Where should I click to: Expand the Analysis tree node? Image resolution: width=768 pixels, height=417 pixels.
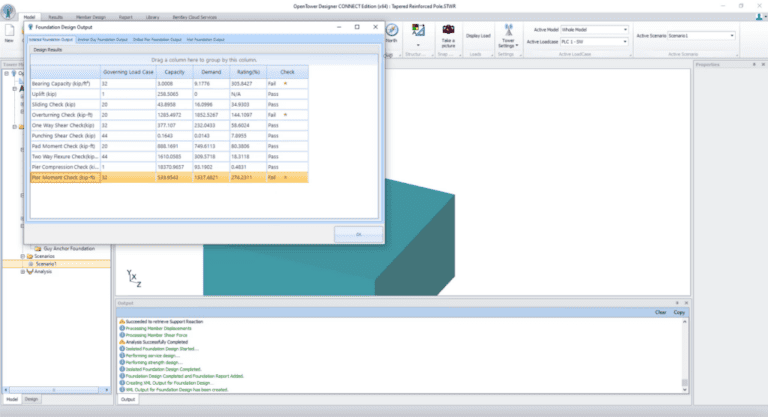point(23,271)
